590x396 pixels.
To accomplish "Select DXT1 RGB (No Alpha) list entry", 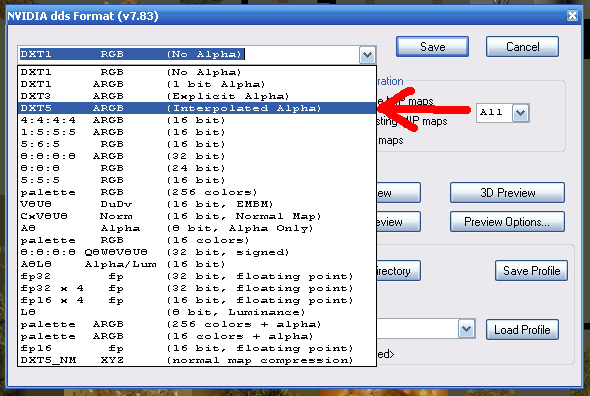I will tap(197, 72).
